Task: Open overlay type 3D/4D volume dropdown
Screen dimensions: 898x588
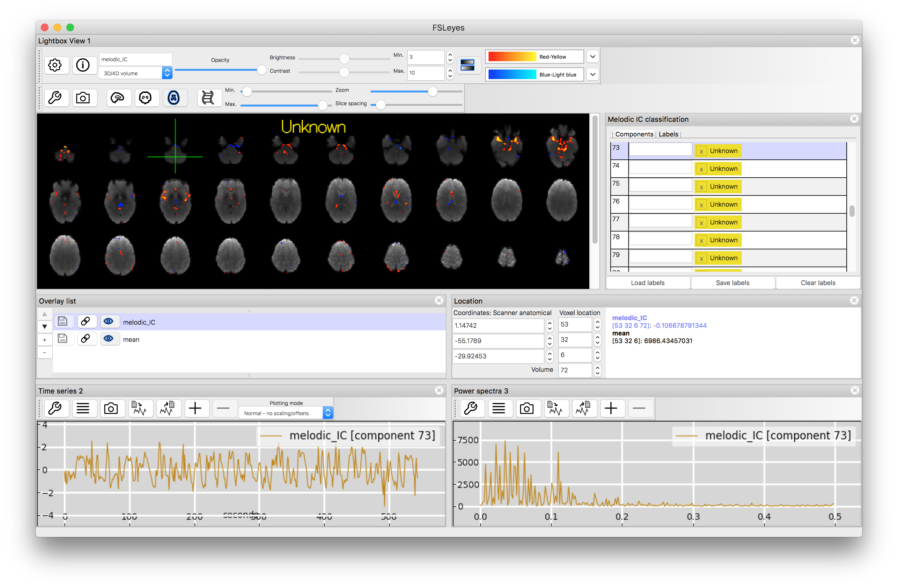Action: [136, 73]
